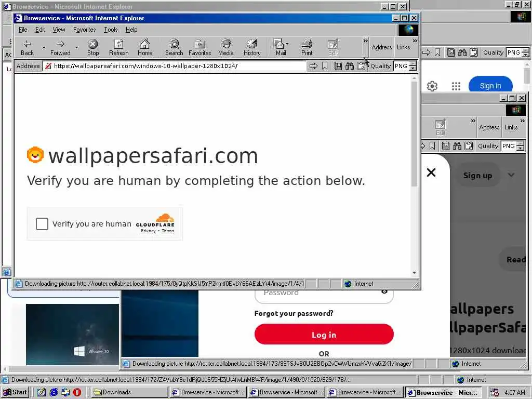Open the Favorites menu in menu bar
The width and height of the screenshot is (532, 399).
85,30
